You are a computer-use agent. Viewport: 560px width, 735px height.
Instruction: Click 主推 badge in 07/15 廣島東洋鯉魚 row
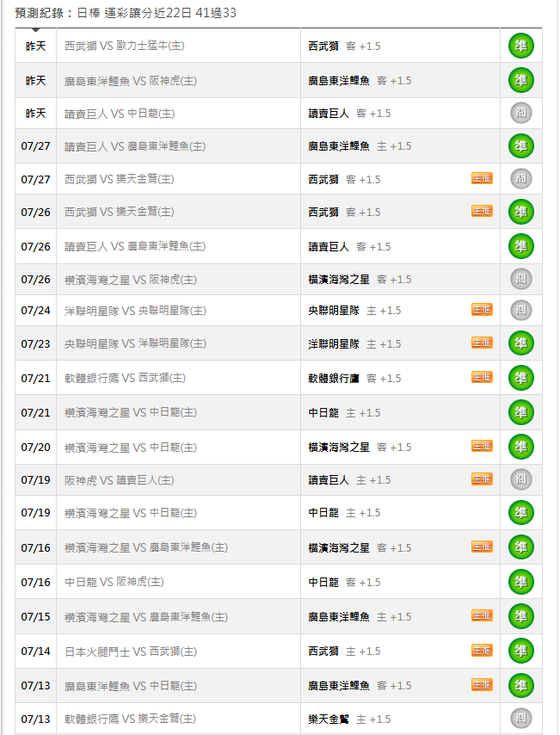point(482,615)
